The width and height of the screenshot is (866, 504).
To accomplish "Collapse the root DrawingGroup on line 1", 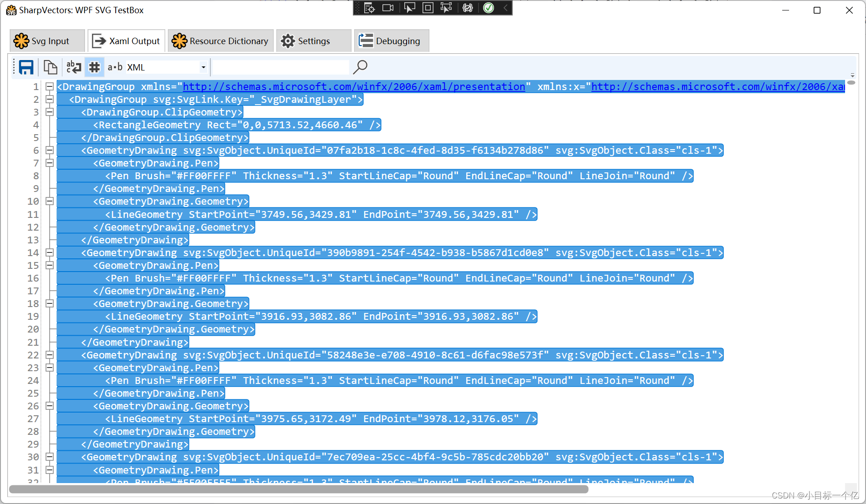I will click(50, 86).
